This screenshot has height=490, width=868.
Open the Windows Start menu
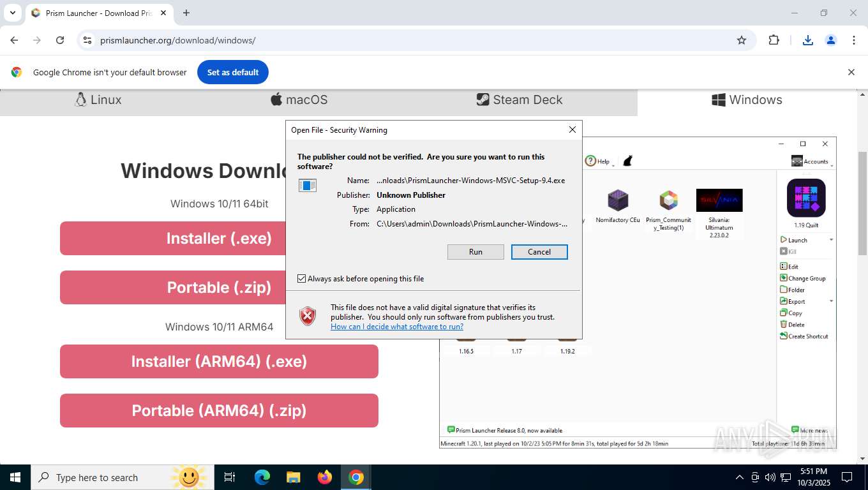(15, 477)
